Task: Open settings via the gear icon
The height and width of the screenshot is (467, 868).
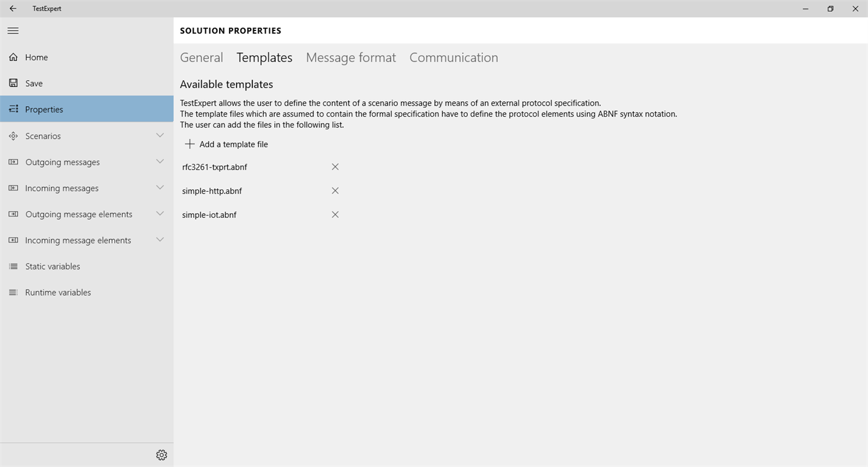Action: coord(161,455)
